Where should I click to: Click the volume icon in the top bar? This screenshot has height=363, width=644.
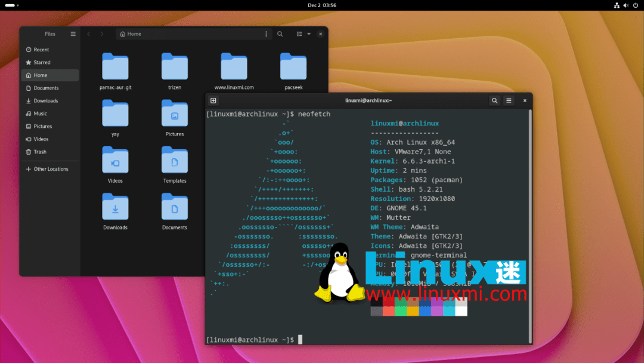625,5
